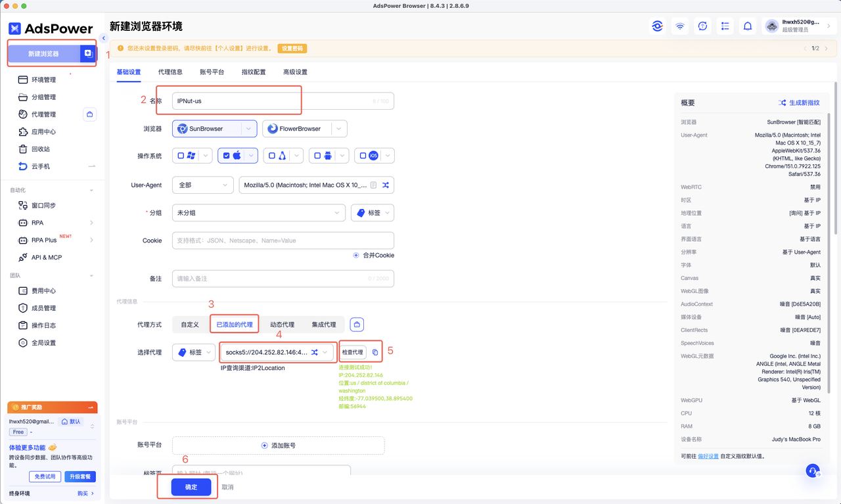Viewport: 841px width, 504px height.
Task: Open API & MCP page
Action: click(46, 258)
